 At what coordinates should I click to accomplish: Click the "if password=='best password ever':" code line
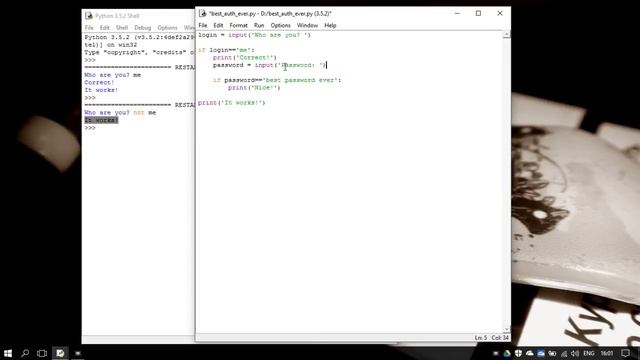point(277,80)
